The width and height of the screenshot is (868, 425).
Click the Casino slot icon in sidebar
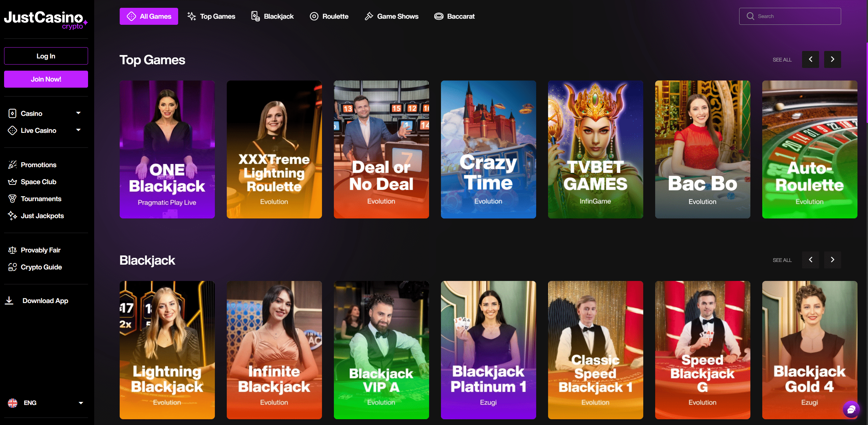[x=12, y=113]
